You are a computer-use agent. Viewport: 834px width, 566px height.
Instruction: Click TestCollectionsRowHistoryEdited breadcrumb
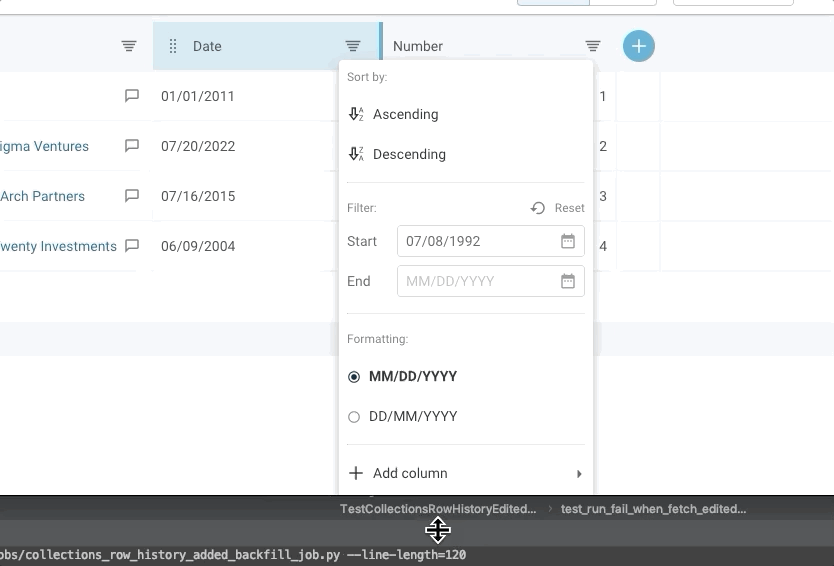tap(438, 509)
